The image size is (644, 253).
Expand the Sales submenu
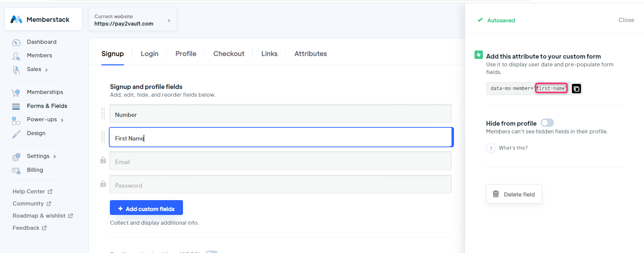tap(47, 70)
